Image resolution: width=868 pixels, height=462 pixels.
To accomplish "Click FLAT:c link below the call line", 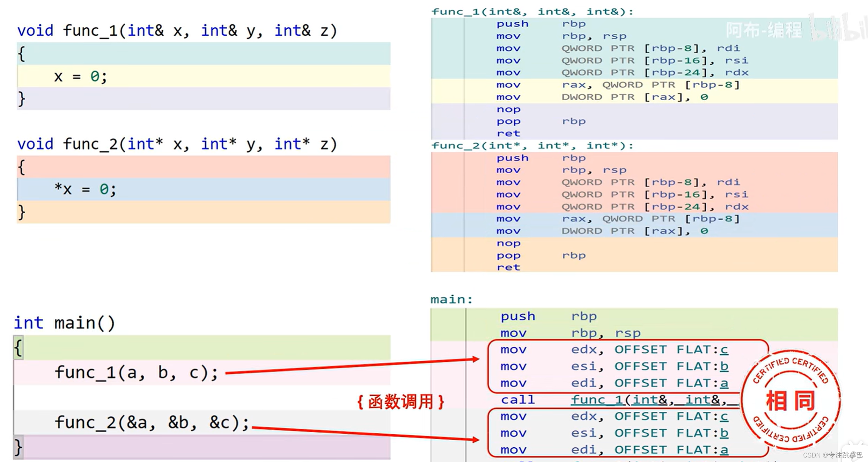I will coord(724,416).
